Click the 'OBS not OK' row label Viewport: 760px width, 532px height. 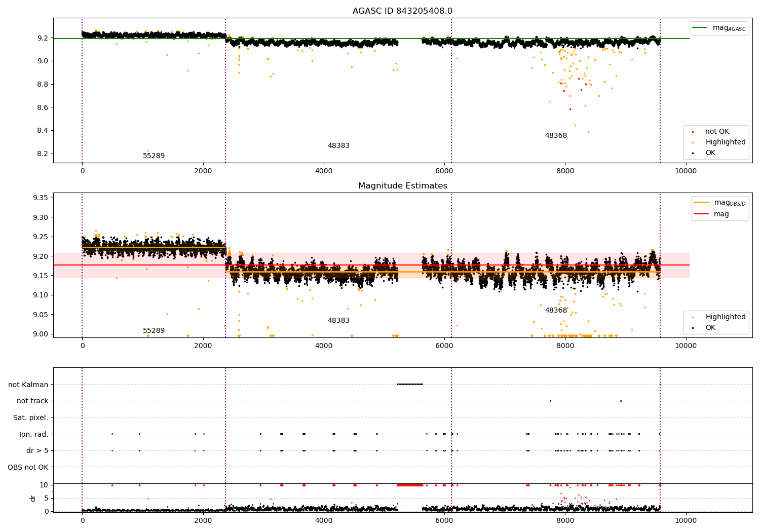[28, 467]
